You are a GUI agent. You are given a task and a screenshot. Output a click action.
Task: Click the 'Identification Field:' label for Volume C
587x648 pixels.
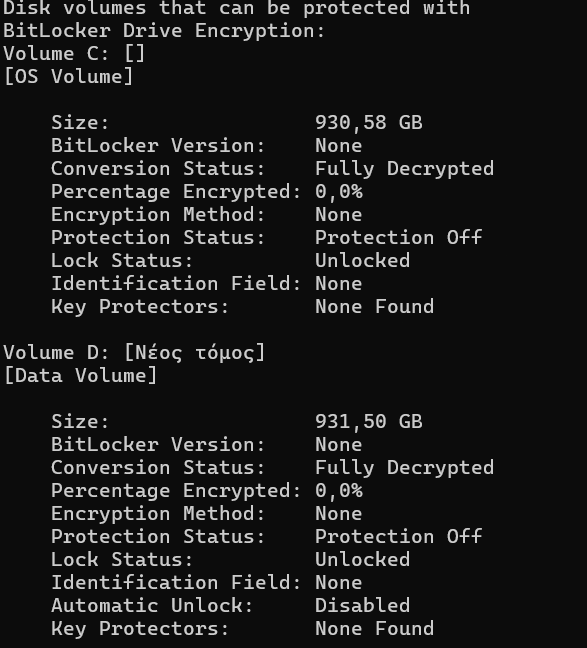pyautogui.click(x=176, y=284)
